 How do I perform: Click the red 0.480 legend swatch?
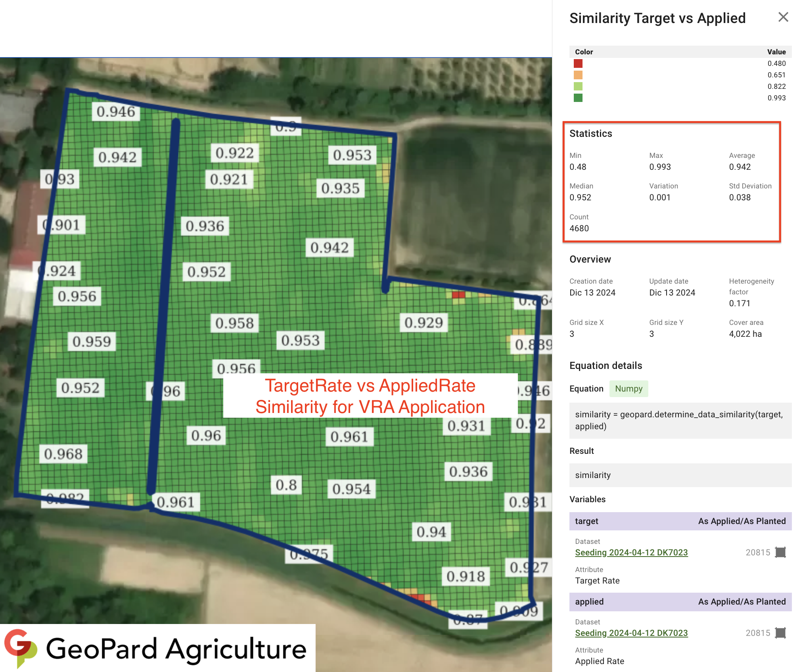(578, 63)
